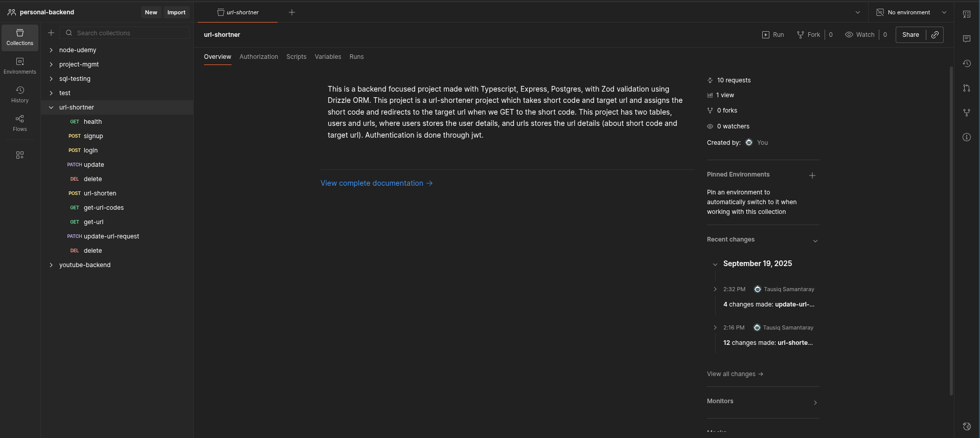Open the Environments sidebar panel
Screen dimensions: 980x438
point(20,66)
